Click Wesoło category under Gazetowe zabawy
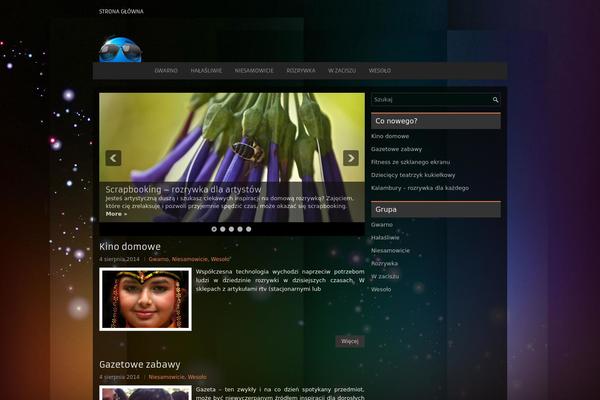The image size is (600, 400). pyautogui.click(x=197, y=377)
